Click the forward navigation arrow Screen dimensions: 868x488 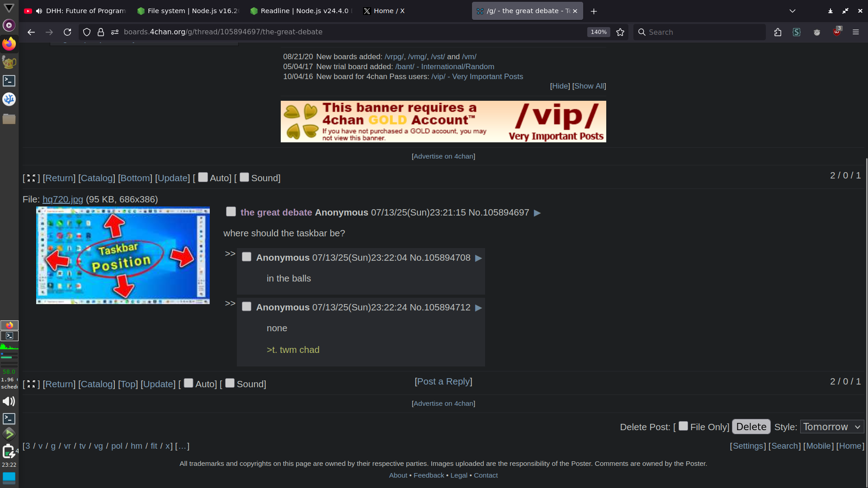click(49, 32)
